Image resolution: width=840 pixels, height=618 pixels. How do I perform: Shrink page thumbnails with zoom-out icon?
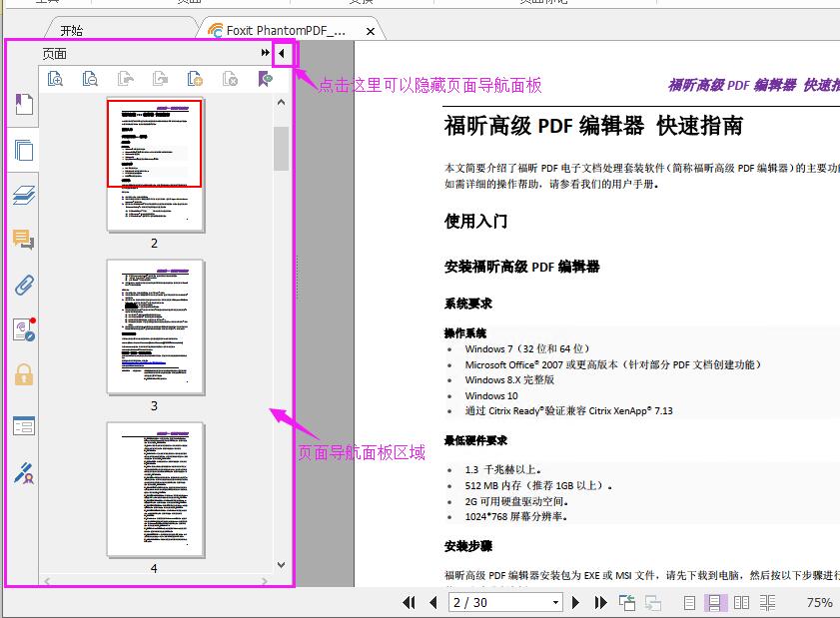[x=90, y=79]
